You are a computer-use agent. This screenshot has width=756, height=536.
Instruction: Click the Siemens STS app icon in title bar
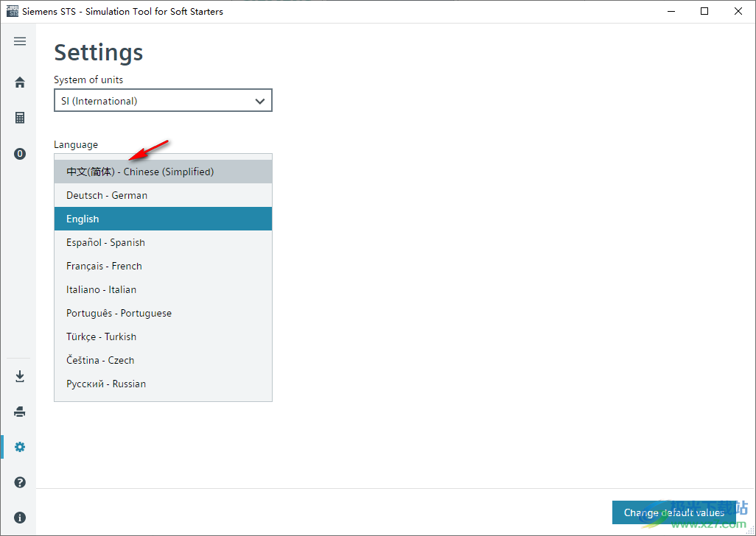[x=13, y=11]
